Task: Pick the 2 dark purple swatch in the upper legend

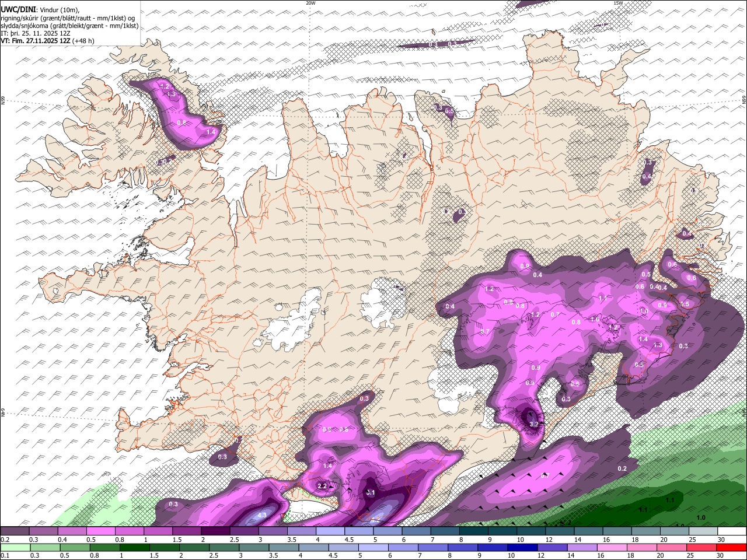Action: pos(215,531)
